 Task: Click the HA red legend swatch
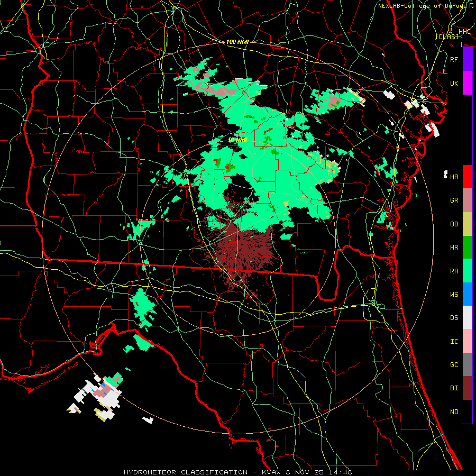(x=467, y=177)
